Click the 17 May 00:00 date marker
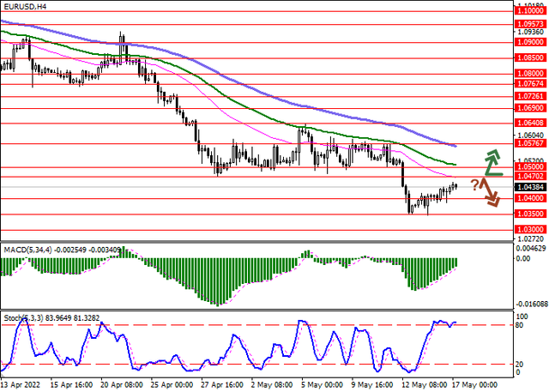This screenshot has width=549, height=392. pyautogui.click(x=474, y=385)
